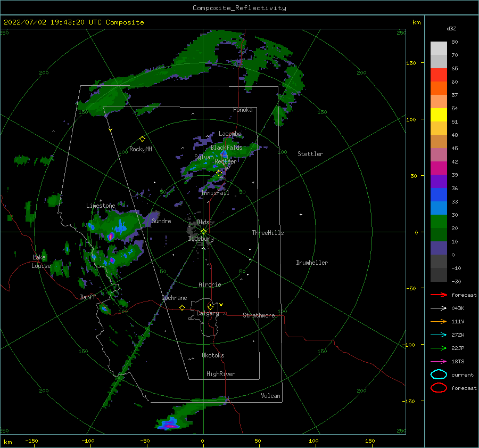The width and height of the screenshot is (479, 448).
Task: Click the Didsbury label
Action: (201, 239)
